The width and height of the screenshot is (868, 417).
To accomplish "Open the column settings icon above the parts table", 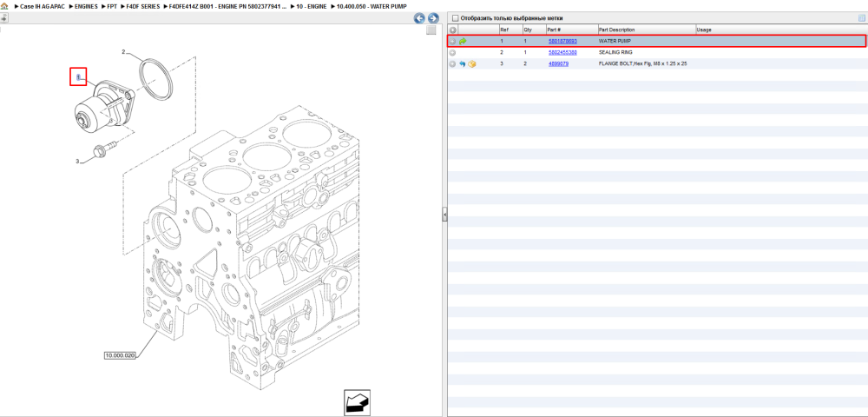I will pyautogui.click(x=861, y=18).
